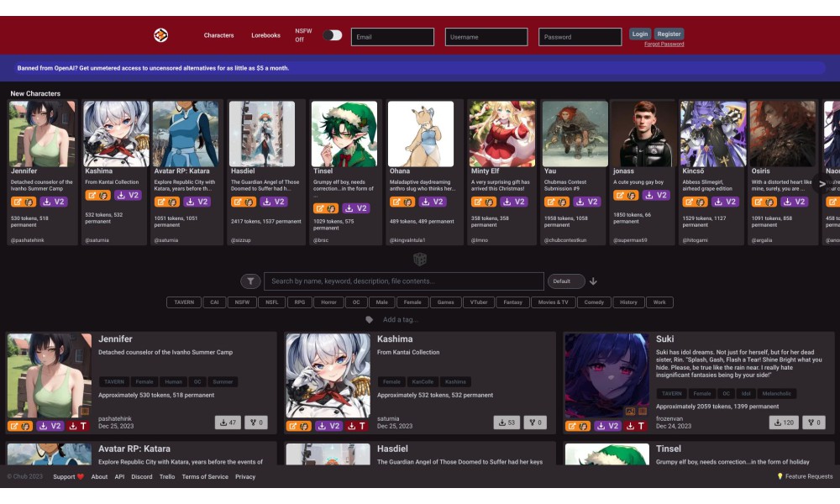The height and width of the screenshot is (504, 840).
Task: Click the red T download button on Kashima's list entry
Action: coord(357,427)
